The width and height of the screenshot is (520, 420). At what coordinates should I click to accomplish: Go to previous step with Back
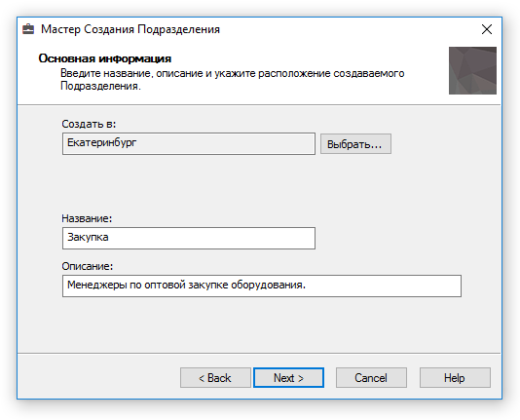[215, 377]
